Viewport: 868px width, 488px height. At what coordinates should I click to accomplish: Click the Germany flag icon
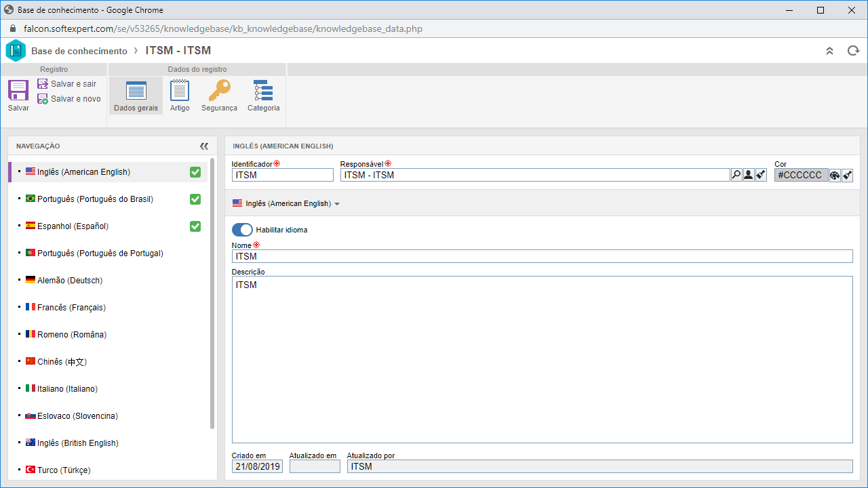click(31, 280)
